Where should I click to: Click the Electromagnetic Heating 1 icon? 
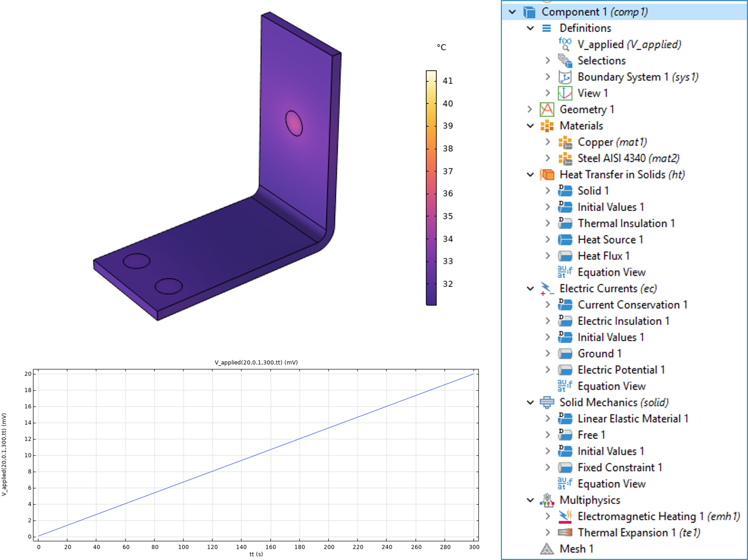pyautogui.click(x=565, y=516)
